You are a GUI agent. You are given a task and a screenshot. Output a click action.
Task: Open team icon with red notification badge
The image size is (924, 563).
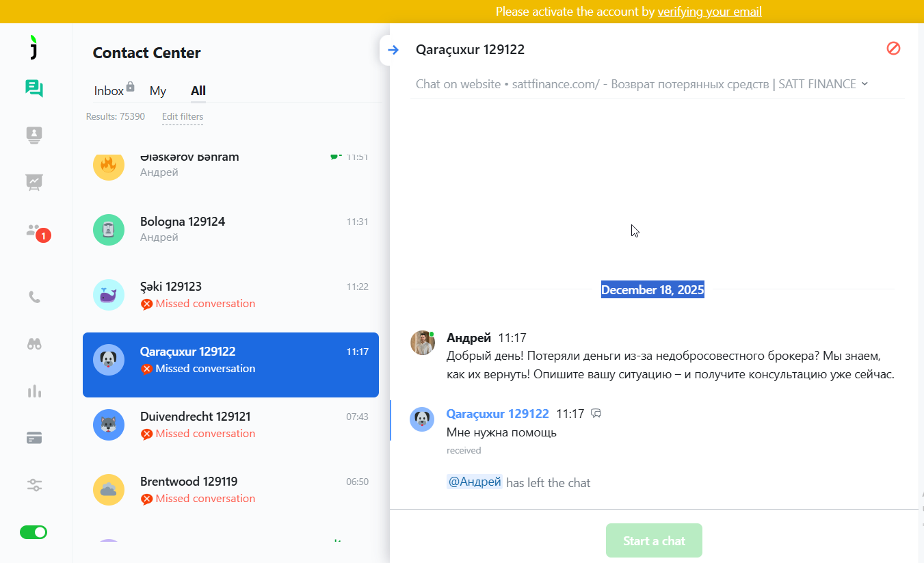[x=37, y=232]
